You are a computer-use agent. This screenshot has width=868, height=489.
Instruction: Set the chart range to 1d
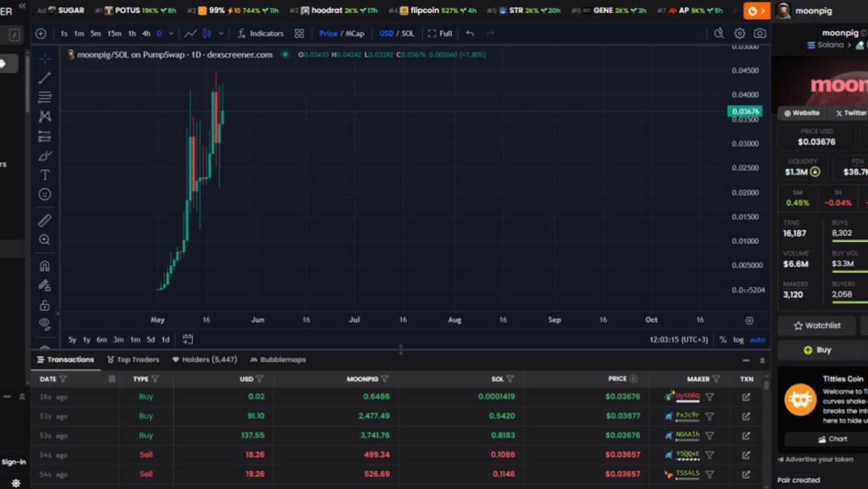165,340
